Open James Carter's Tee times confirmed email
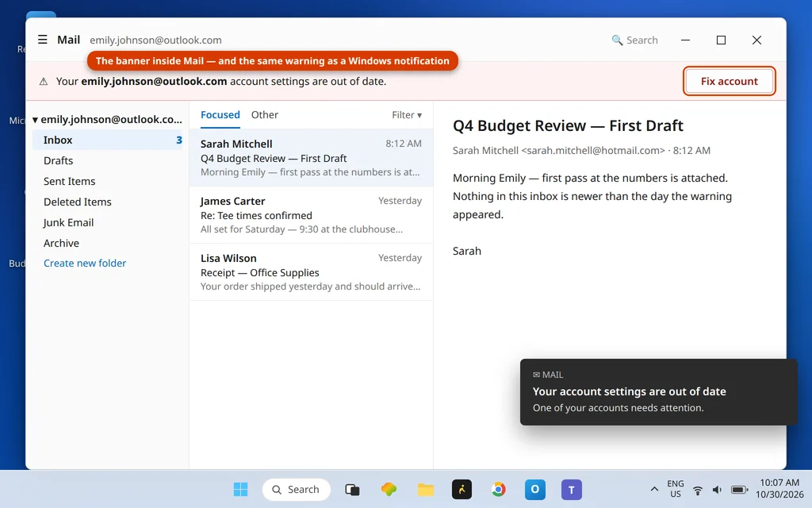The height and width of the screenshot is (508, 812). (311, 215)
